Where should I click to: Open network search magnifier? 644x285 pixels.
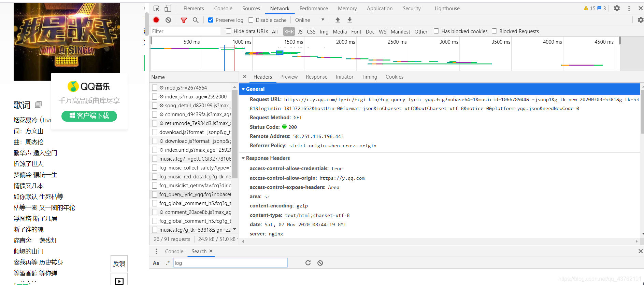(x=196, y=20)
